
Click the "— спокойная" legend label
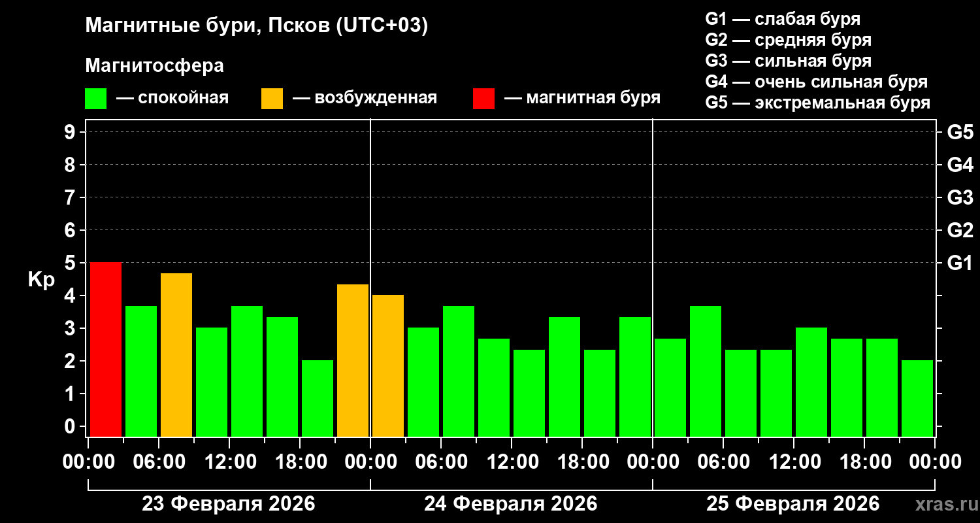[x=172, y=98]
